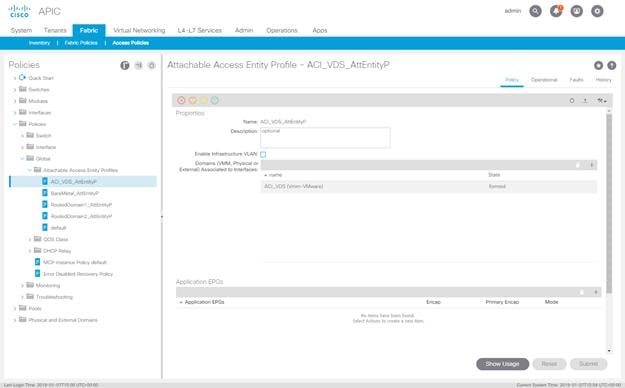Click the download icon in properties toolbar
The height and width of the screenshot is (388, 625).
585,101
